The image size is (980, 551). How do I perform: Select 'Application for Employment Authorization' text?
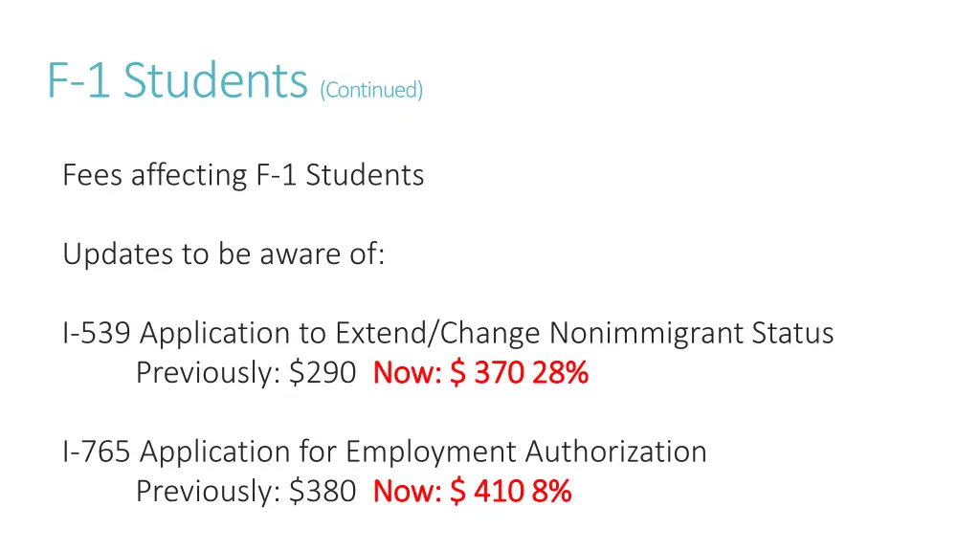[x=423, y=452]
